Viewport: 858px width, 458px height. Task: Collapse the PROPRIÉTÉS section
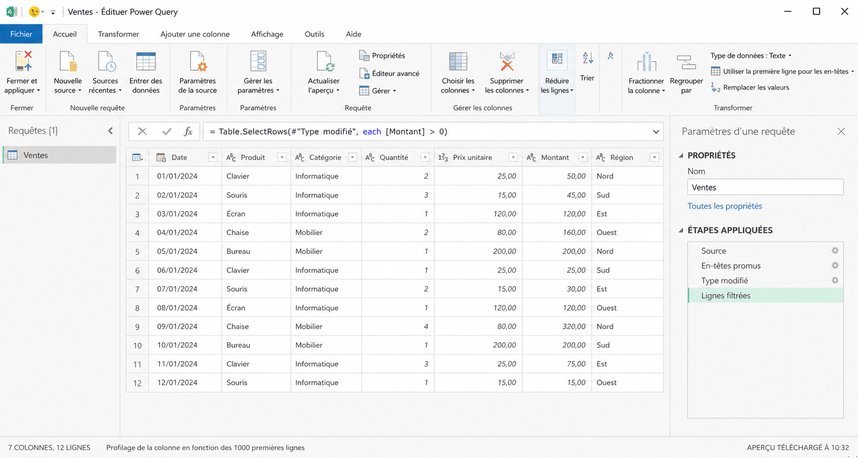pyautogui.click(x=681, y=155)
